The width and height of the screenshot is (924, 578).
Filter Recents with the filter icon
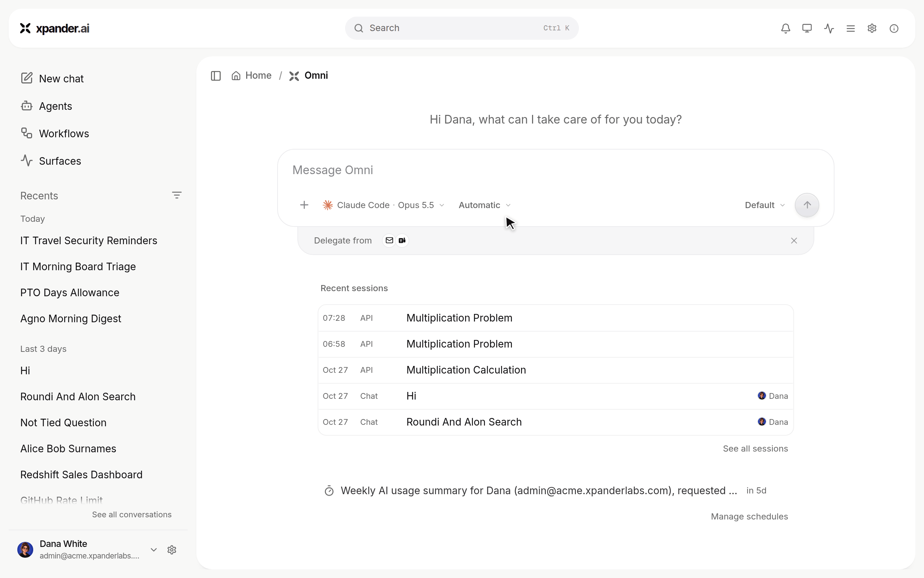click(176, 195)
